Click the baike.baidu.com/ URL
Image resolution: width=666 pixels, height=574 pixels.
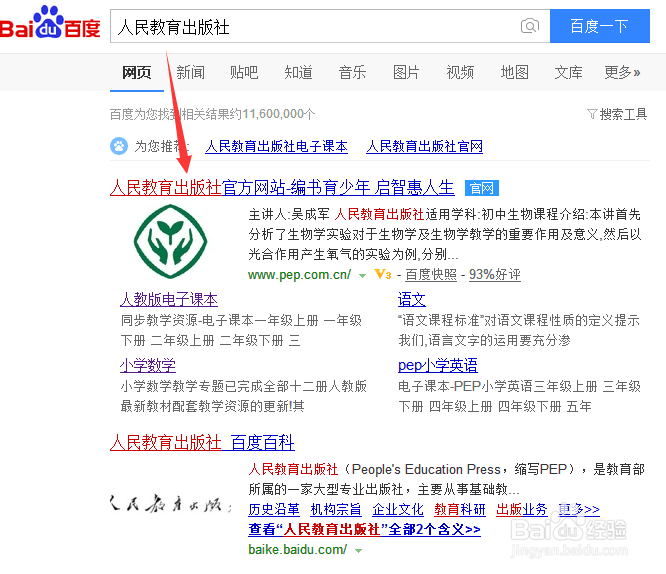pos(297,550)
